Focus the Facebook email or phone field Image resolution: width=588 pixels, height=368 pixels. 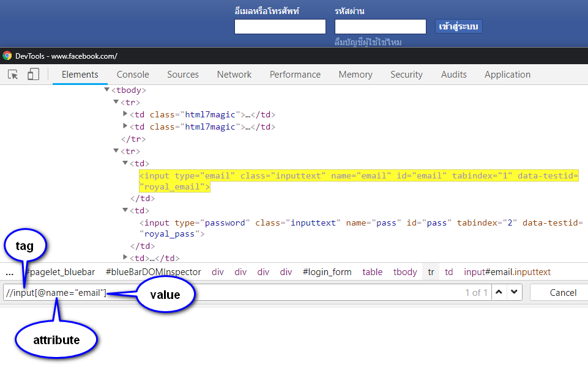click(x=280, y=27)
